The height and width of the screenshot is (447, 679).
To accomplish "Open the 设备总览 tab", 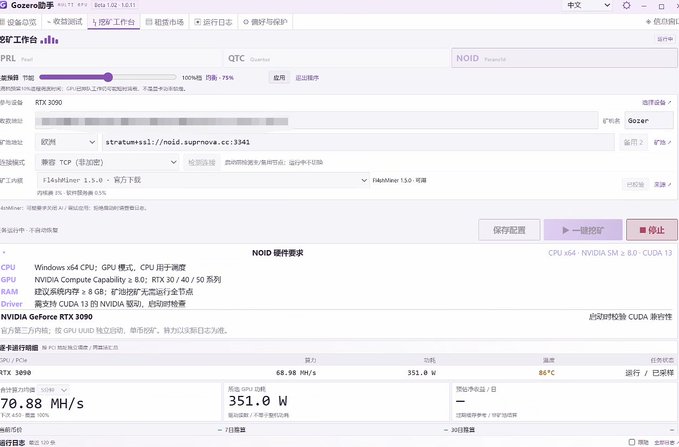I will click(x=18, y=22).
